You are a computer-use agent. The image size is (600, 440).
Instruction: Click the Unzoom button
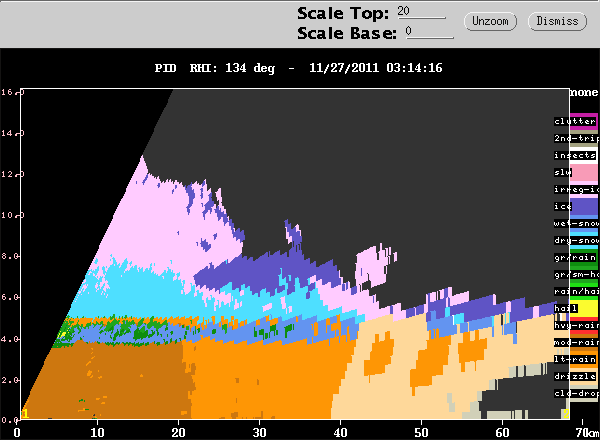coord(490,21)
